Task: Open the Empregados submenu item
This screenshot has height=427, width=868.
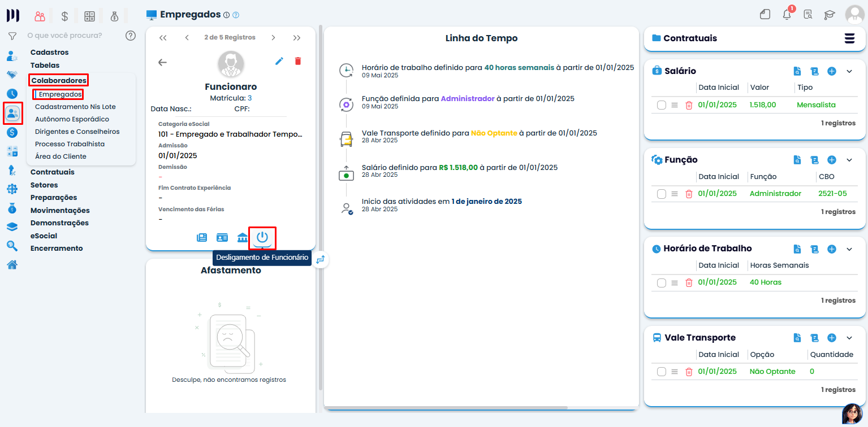Action: point(61,94)
